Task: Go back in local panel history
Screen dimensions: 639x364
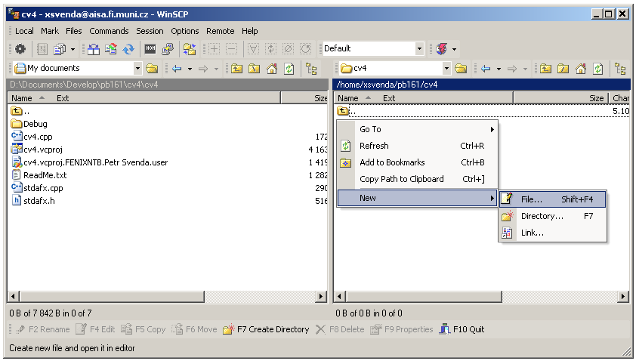Action: click(x=177, y=69)
